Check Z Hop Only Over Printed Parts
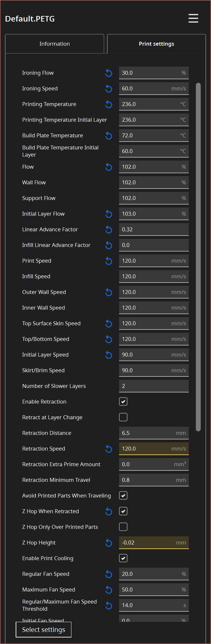This screenshot has height=644, width=211. coord(123,527)
